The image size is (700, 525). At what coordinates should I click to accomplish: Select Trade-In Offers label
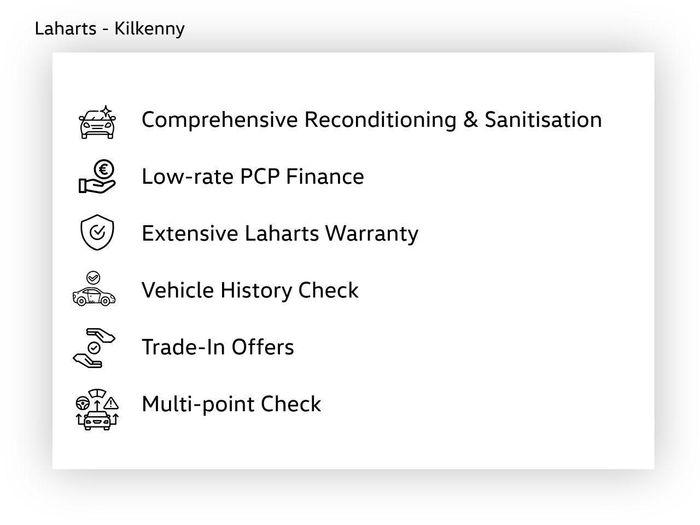[x=218, y=347]
